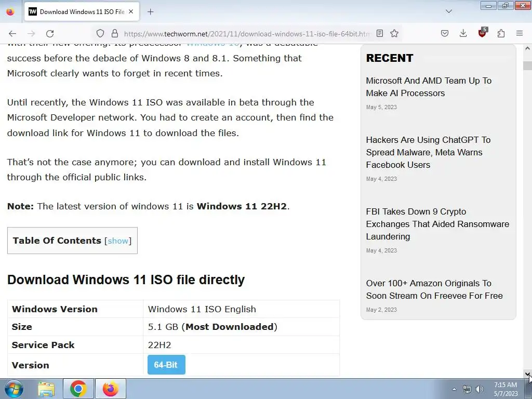This screenshot has height=399, width=532.
Task: Restore down the Firefox window
Action: coord(506,5)
